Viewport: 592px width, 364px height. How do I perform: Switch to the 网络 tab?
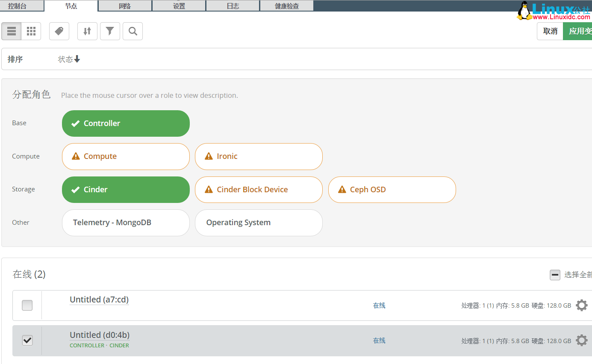125,6
